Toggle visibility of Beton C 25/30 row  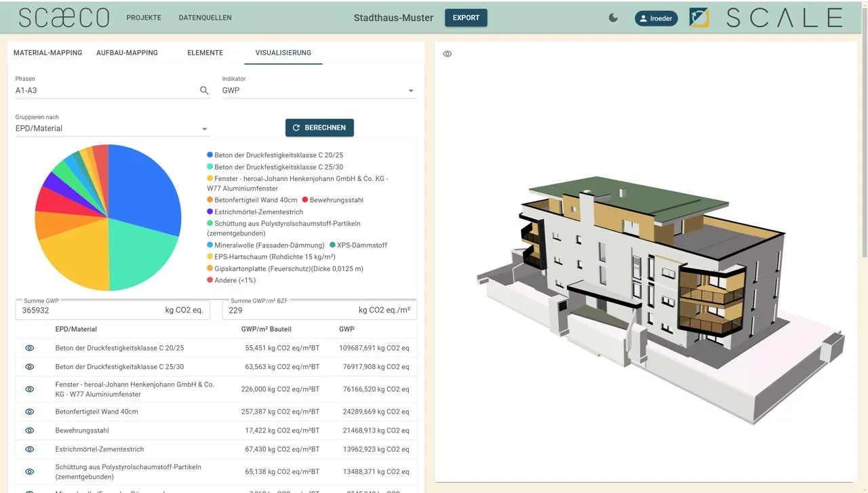(29, 367)
